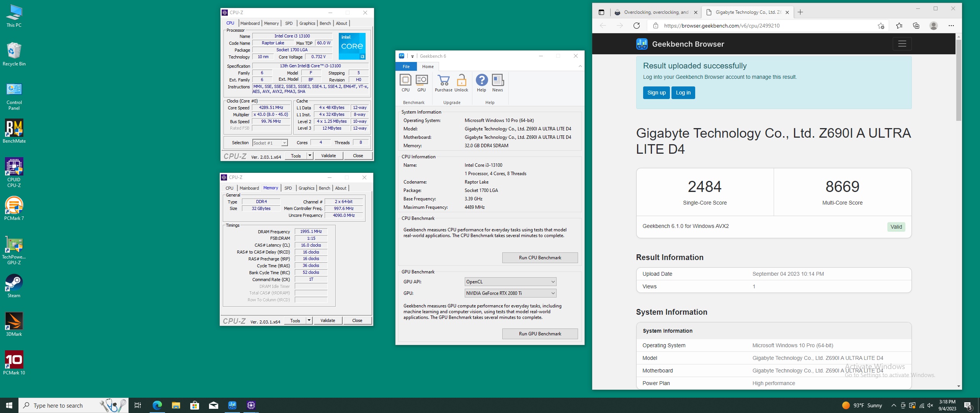Image resolution: width=980 pixels, height=413 pixels.
Task: Switch to Bench tab in top CPU-Z window
Action: (325, 23)
